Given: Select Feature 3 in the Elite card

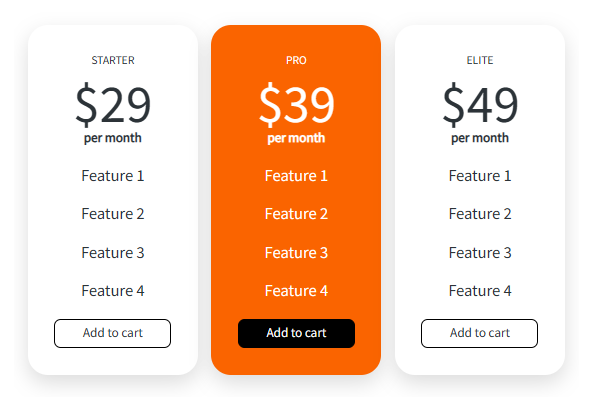Looking at the screenshot, I should (480, 253).
